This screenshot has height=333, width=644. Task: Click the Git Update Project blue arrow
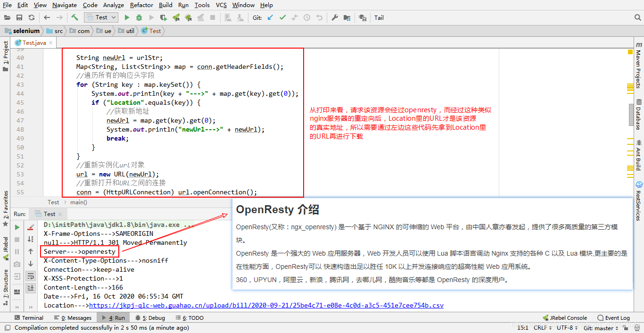click(x=270, y=17)
